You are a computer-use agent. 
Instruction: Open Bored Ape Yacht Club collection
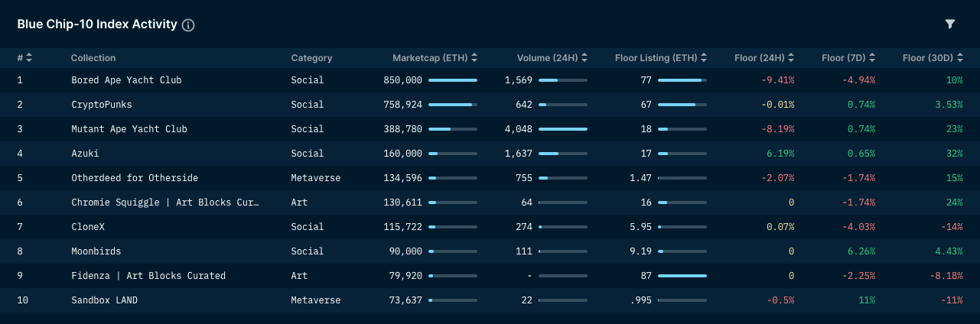coord(126,80)
